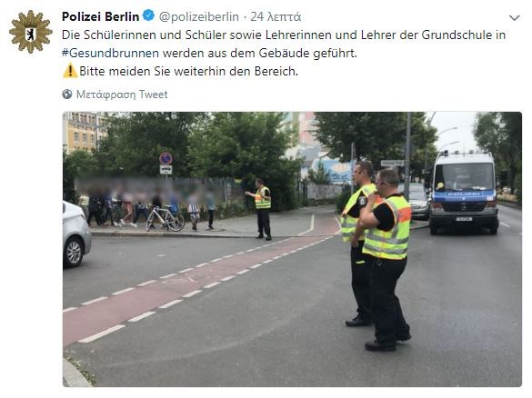Viewport: 532px width, 398px height.
Task: Click the white bicycle in the photo
Action: tap(166, 219)
